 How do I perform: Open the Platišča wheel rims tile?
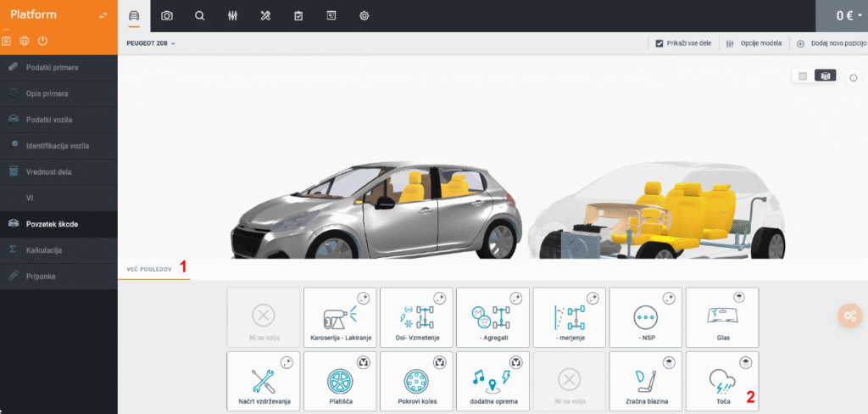340,381
